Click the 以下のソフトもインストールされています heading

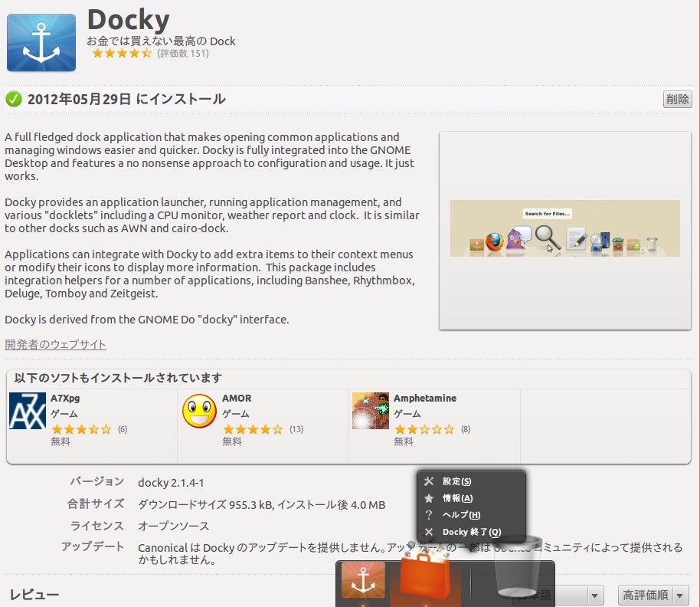[x=118, y=378]
